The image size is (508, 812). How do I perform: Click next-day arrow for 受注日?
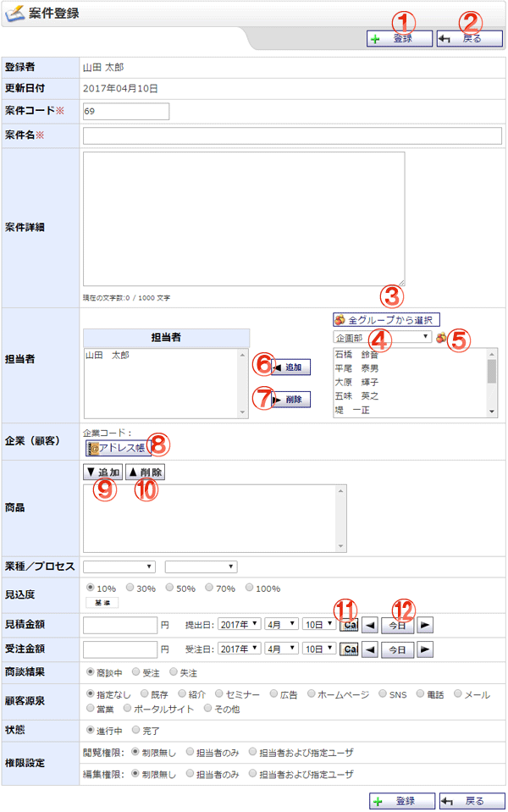(425, 649)
